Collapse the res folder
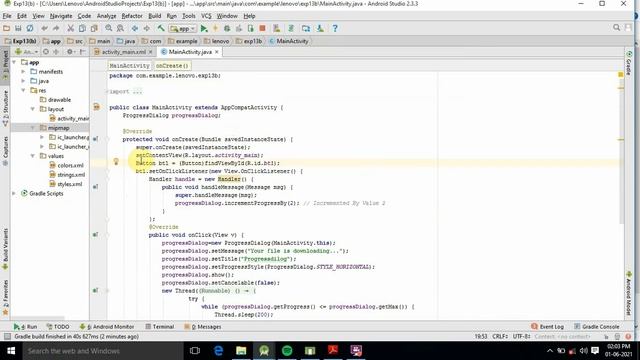640x360 pixels. coord(23,90)
